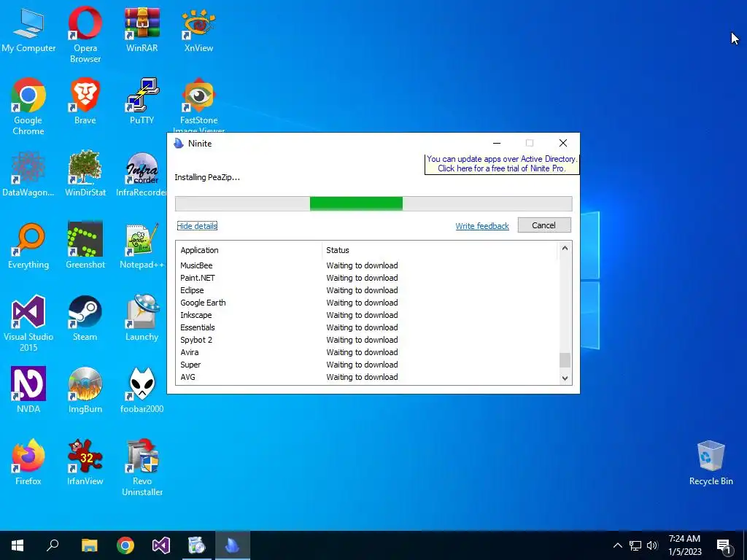Select the Firefox desktop shortcut
Viewport: 747px width, 560px height.
28,463
